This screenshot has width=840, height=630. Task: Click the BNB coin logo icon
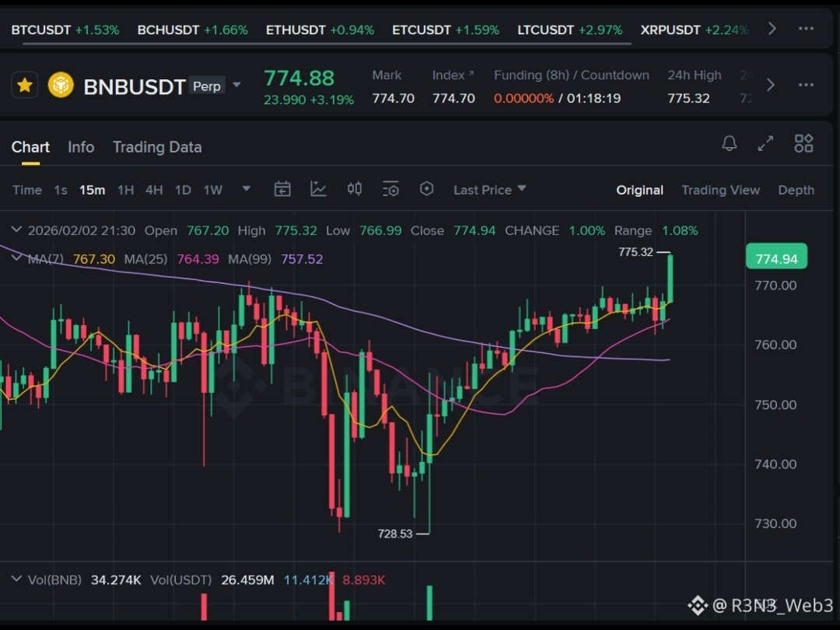(61, 86)
